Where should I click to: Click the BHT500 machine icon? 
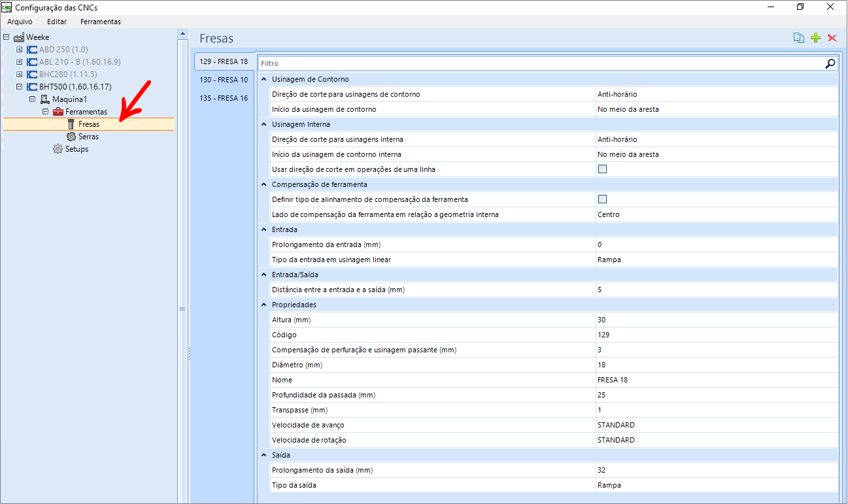[x=32, y=87]
